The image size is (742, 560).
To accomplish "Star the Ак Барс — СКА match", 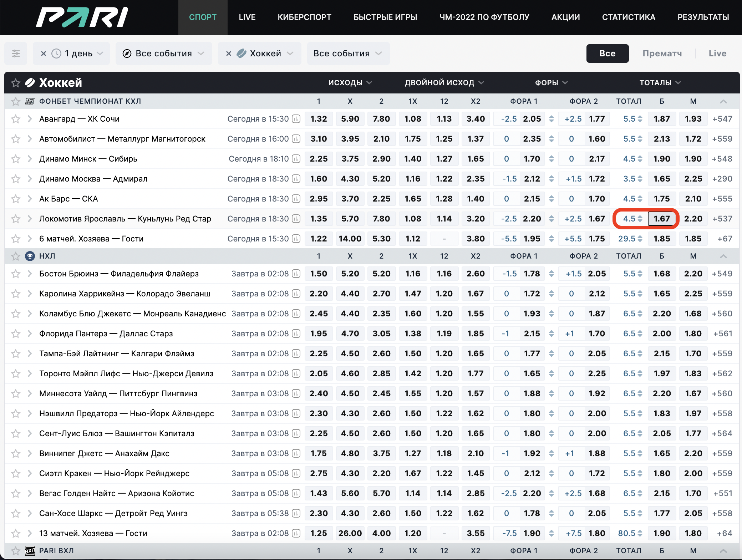I will pyautogui.click(x=15, y=199).
